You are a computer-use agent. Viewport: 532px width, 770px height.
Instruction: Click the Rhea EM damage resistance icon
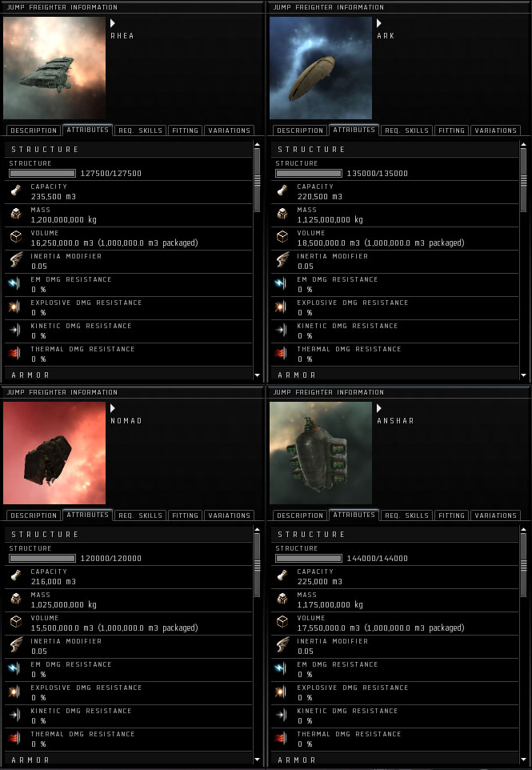pyautogui.click(x=16, y=283)
